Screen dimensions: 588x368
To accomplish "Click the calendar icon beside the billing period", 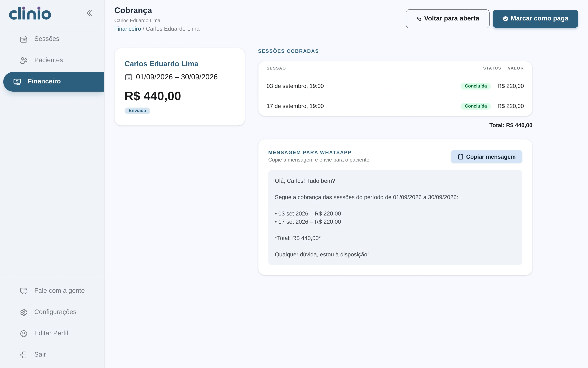I will coord(129,77).
